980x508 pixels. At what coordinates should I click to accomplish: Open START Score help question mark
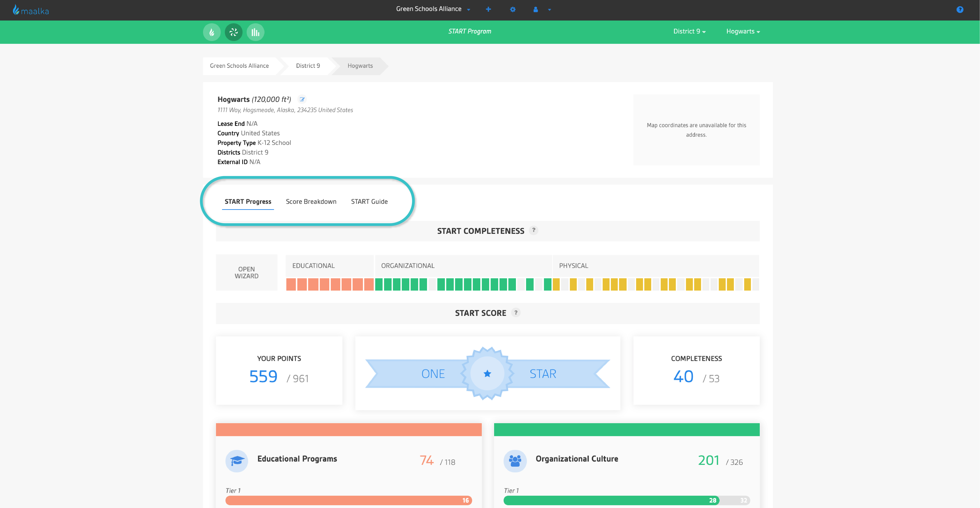coord(516,312)
